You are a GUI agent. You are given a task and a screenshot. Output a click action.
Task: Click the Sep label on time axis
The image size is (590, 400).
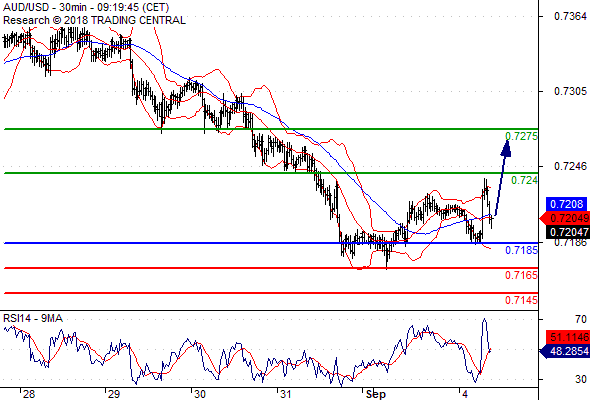click(376, 394)
